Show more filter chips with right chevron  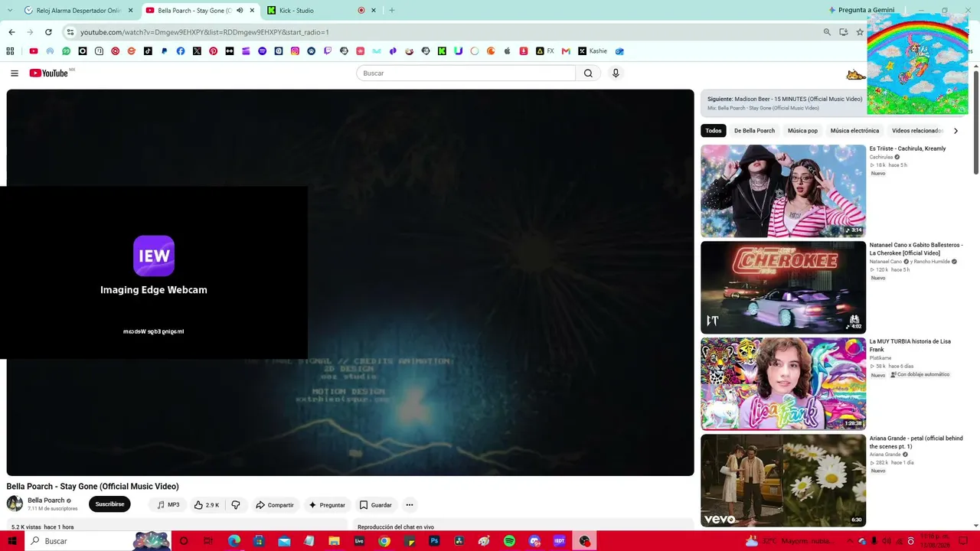(x=955, y=131)
